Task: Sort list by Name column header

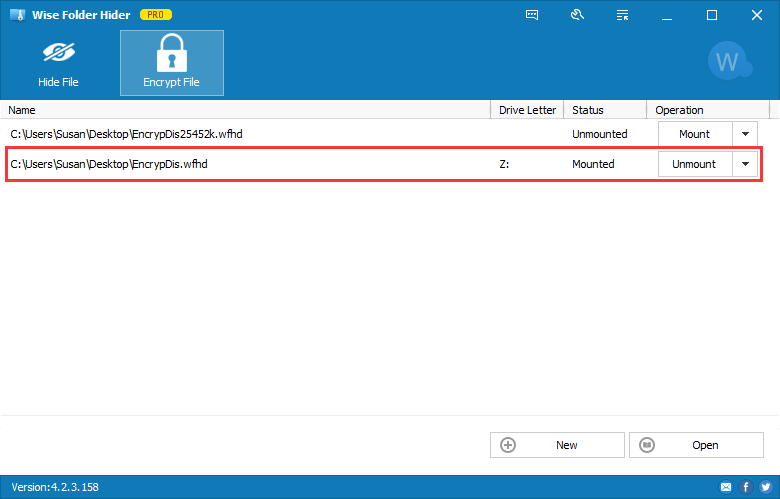Action: (x=246, y=110)
